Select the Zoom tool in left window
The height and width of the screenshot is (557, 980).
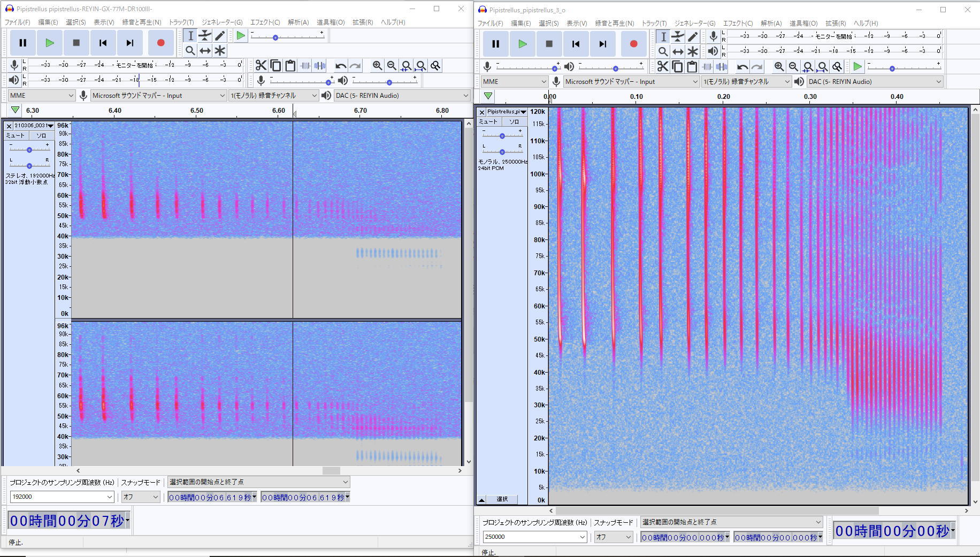click(190, 50)
